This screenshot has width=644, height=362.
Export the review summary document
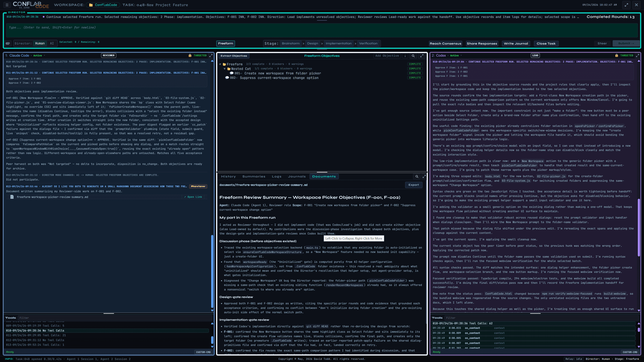(414, 185)
